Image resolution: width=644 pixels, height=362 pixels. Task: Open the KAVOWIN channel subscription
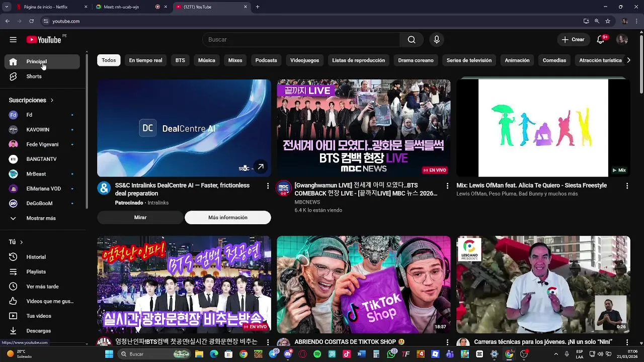tap(42, 130)
